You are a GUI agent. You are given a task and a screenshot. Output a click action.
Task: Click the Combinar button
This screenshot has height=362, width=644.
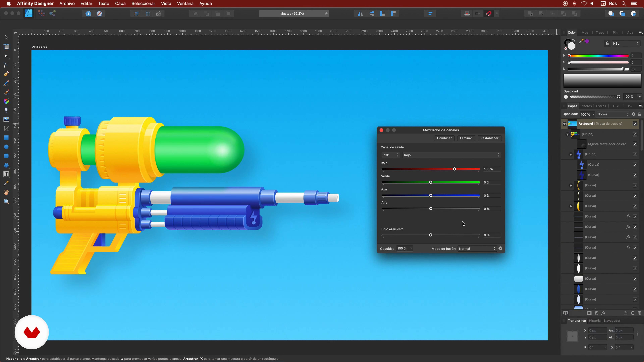click(x=444, y=138)
